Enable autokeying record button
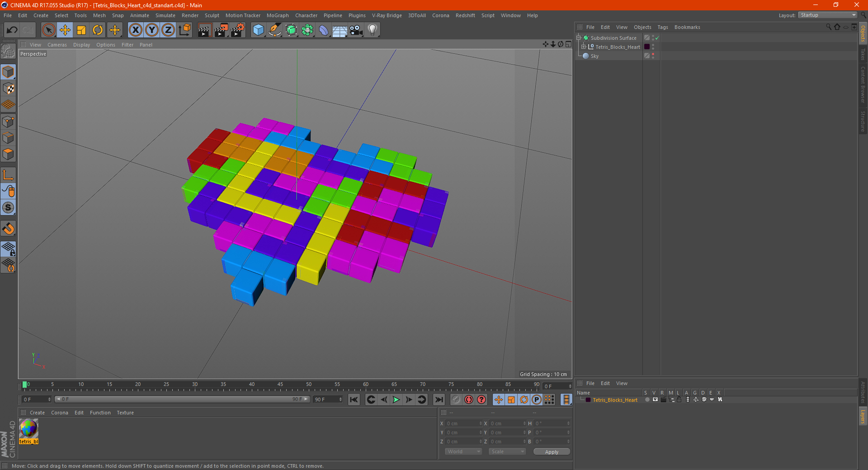This screenshot has width=868, height=470. (x=469, y=399)
